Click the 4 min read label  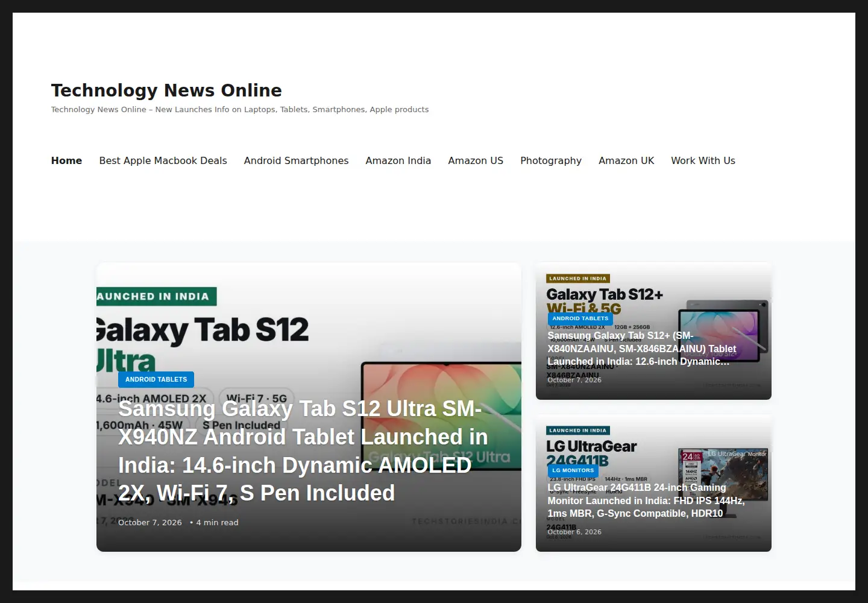pyautogui.click(x=217, y=523)
